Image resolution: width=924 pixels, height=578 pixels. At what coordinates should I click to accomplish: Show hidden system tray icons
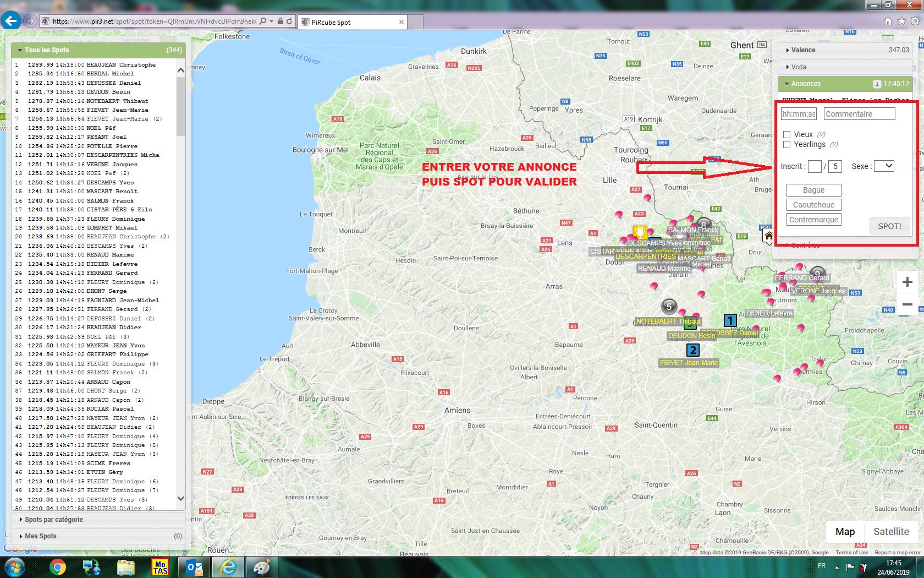[x=837, y=567]
